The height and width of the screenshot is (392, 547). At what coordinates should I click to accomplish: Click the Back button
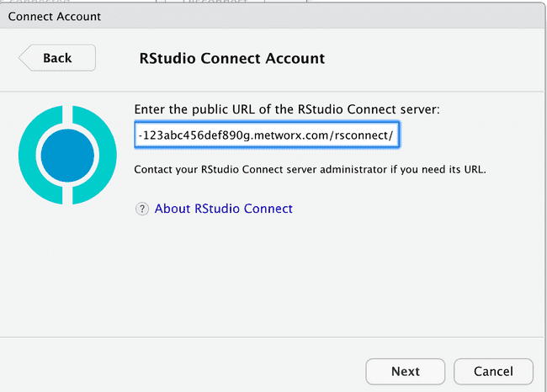point(57,58)
